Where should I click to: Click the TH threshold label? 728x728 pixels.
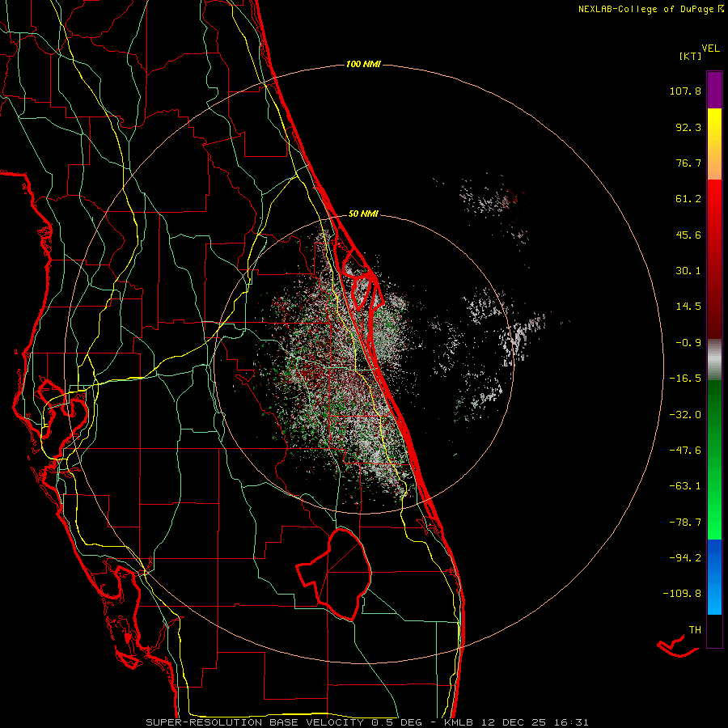[x=695, y=629]
